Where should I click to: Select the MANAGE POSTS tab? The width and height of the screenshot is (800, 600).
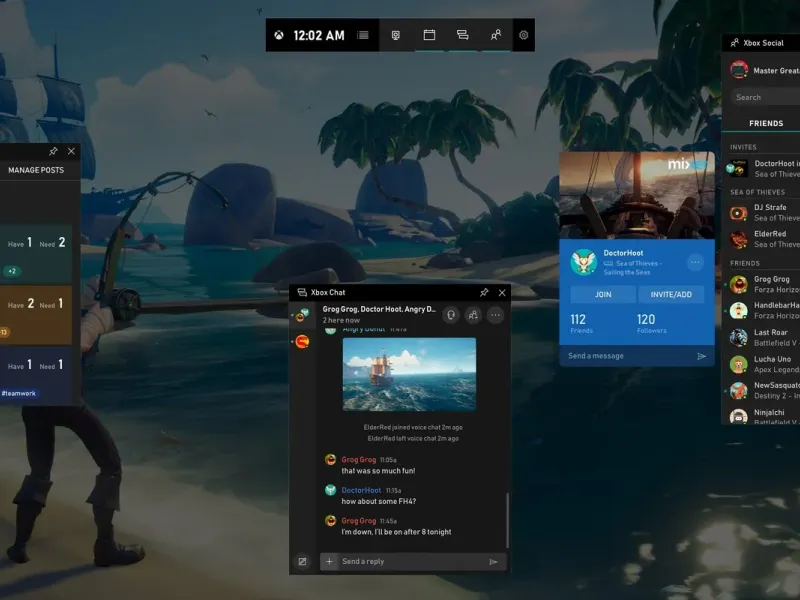[36, 170]
